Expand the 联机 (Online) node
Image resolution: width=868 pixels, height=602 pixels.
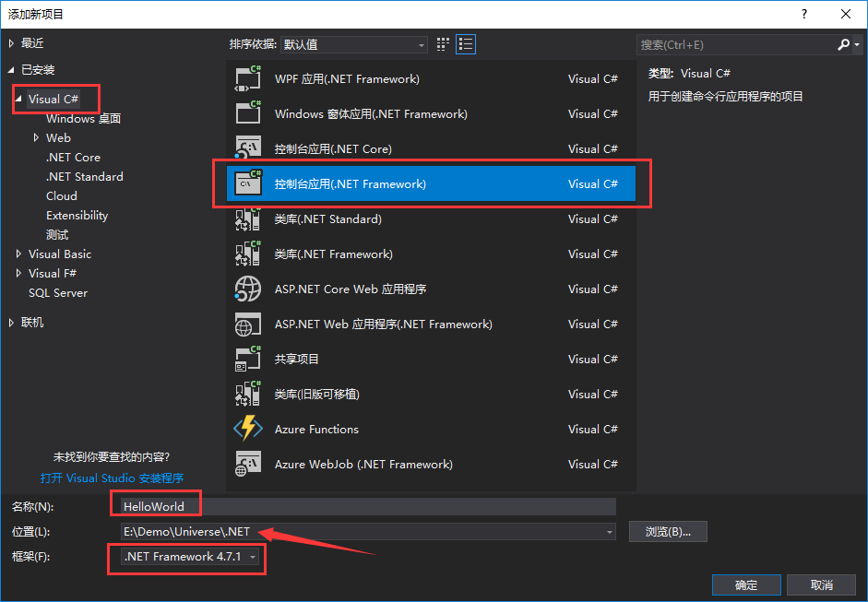point(12,322)
